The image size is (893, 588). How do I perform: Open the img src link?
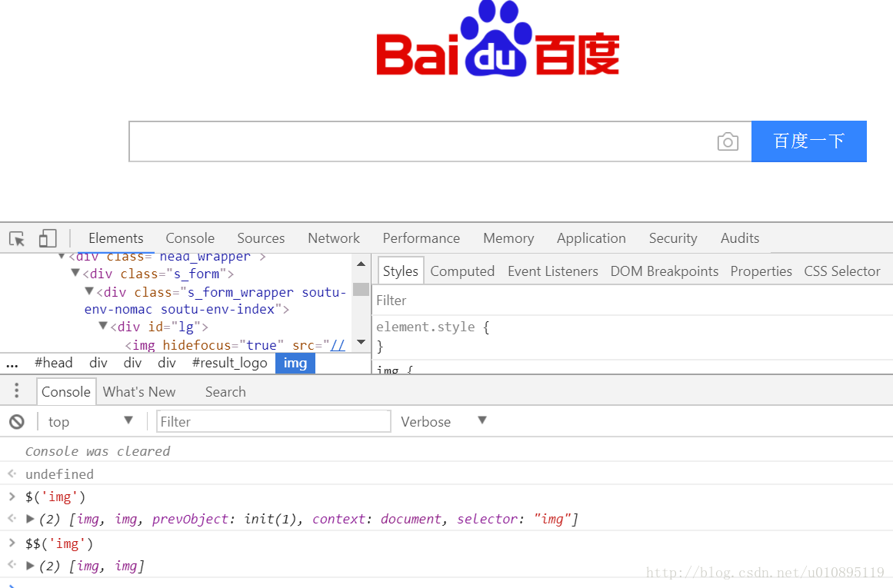point(338,346)
